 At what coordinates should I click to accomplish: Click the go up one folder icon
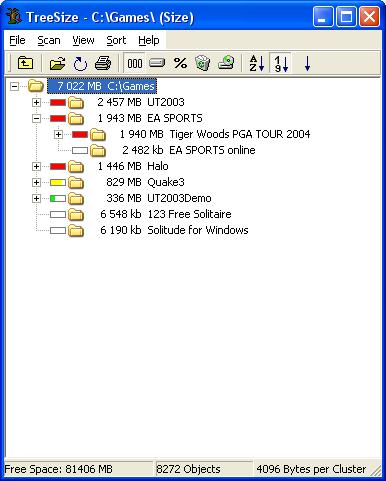click(25, 63)
